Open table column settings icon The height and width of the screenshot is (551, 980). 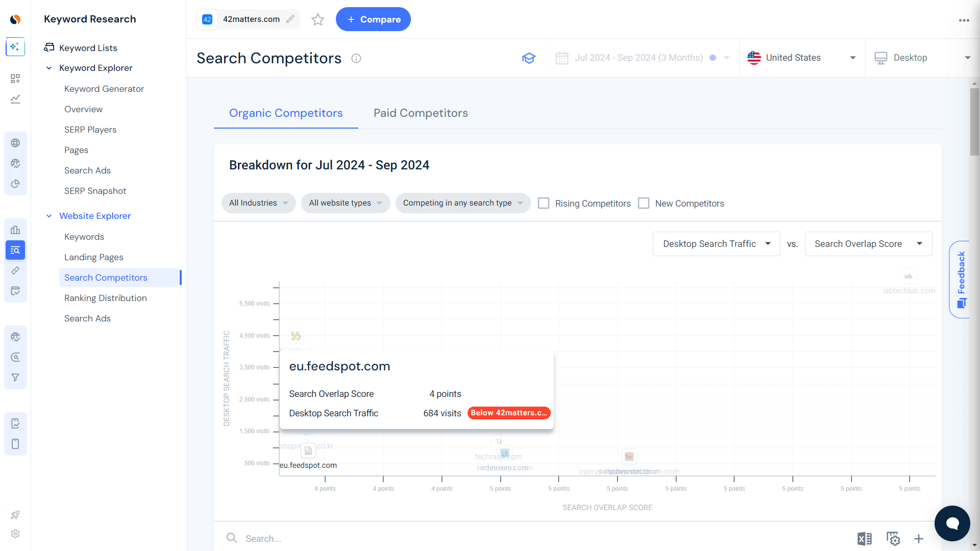click(893, 539)
